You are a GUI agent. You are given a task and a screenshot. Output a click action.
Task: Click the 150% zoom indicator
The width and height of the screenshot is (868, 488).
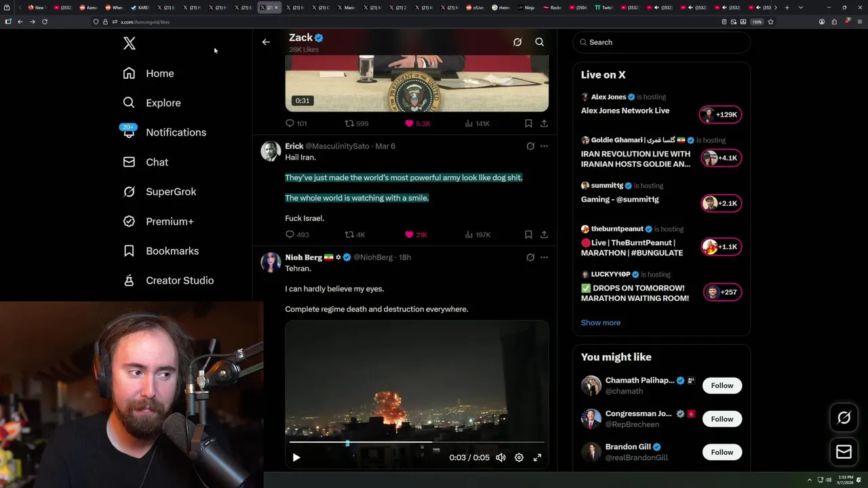(x=757, y=22)
